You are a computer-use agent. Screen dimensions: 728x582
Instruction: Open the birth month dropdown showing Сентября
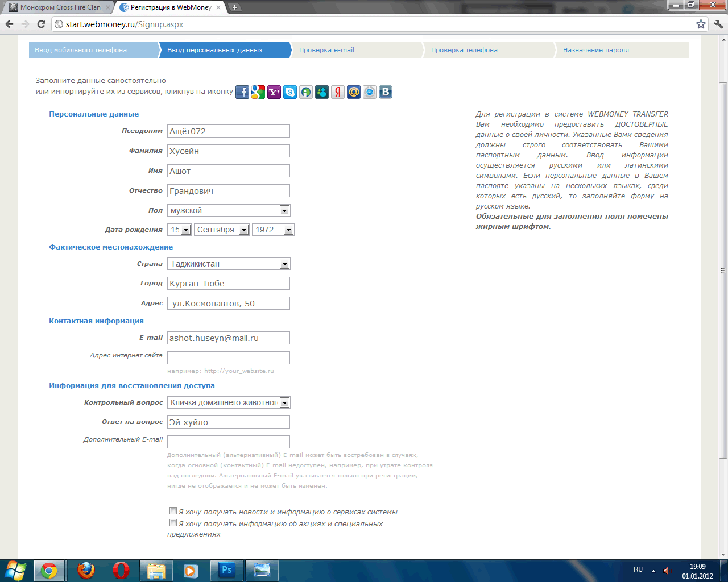tap(221, 230)
